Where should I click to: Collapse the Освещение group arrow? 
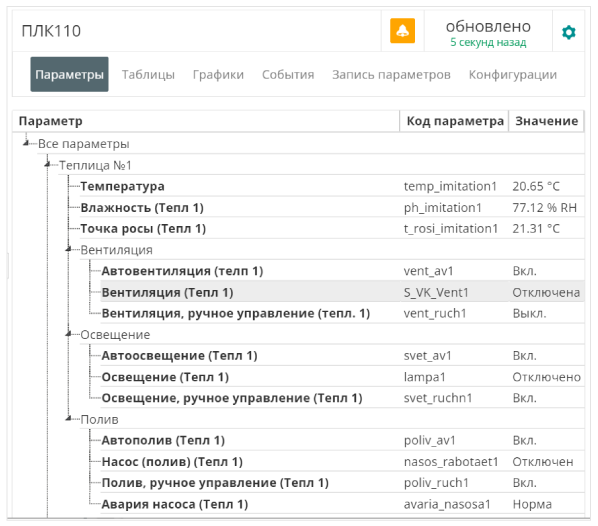point(69,334)
